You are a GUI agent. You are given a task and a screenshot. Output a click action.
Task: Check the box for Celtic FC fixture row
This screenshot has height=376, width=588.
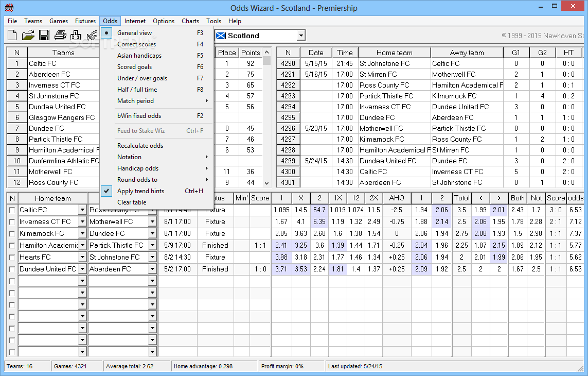[x=12, y=210]
